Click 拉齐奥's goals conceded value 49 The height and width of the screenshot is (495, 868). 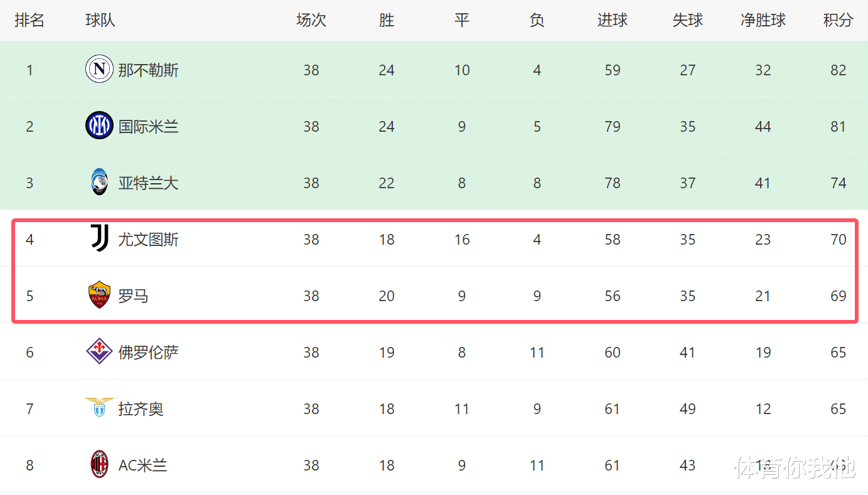point(687,408)
